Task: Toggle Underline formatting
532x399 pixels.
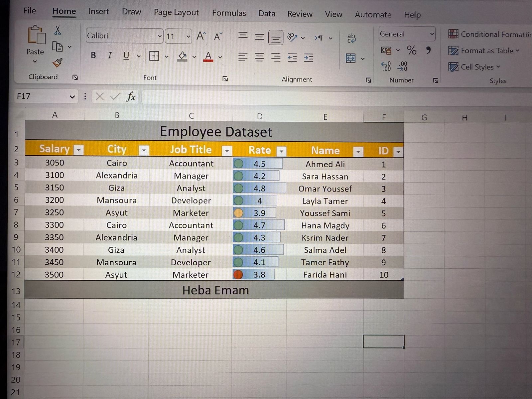Action: pyautogui.click(x=126, y=56)
